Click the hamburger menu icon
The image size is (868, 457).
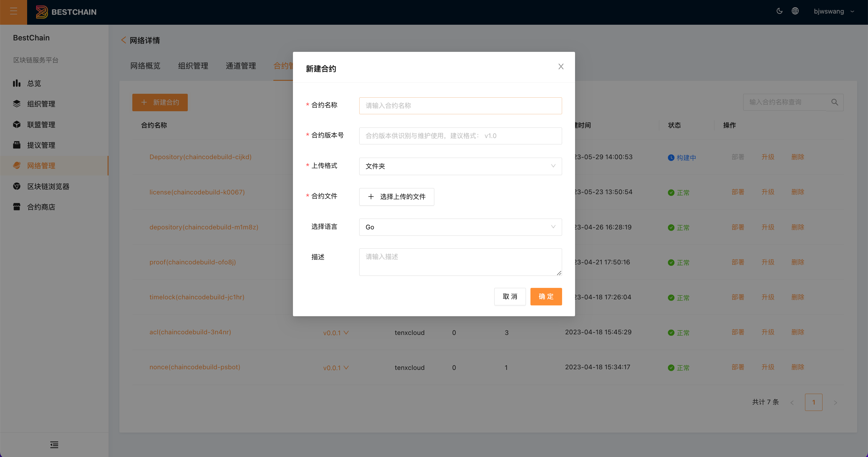click(14, 11)
